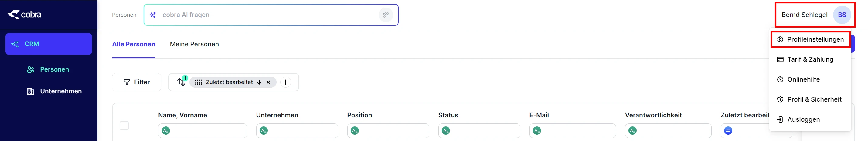Viewport: 868px width, 141px height.
Task: Click the text filter icon under Status
Action: click(x=445, y=131)
